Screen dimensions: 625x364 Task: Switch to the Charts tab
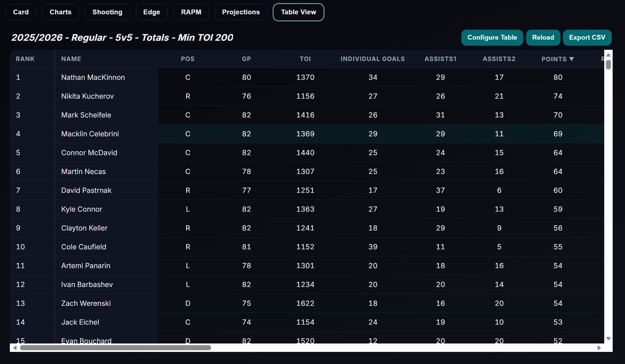pos(61,12)
